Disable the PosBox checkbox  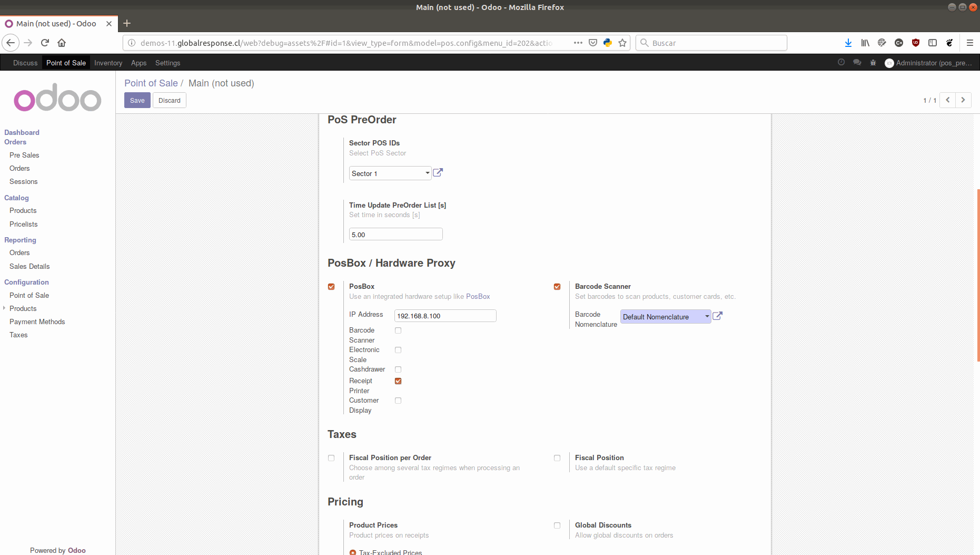[331, 286]
